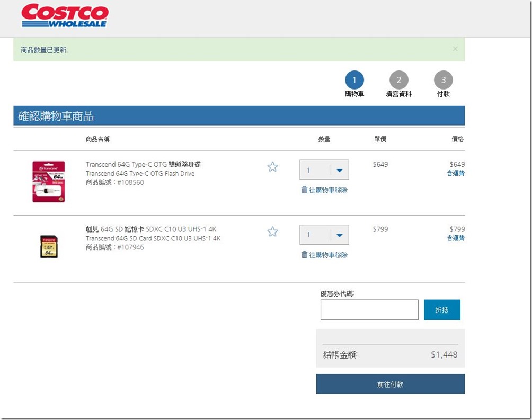The image size is (532, 420).
Task: Focus the 優惠券代碼 coupon code field
Action: (x=369, y=309)
